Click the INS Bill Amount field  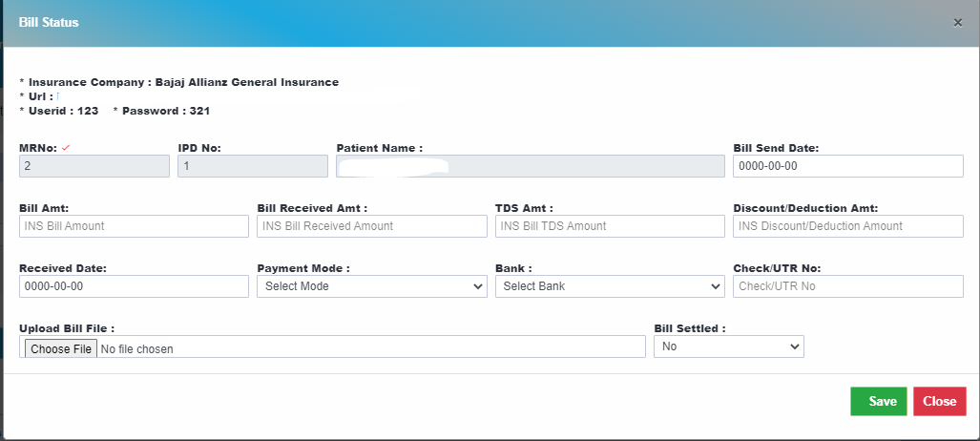(x=134, y=226)
